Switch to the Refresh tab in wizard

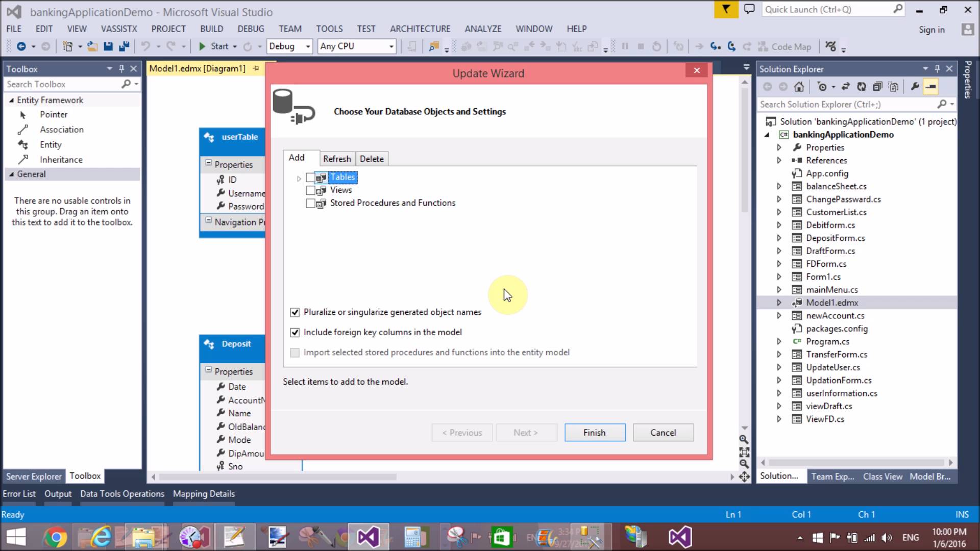(337, 159)
